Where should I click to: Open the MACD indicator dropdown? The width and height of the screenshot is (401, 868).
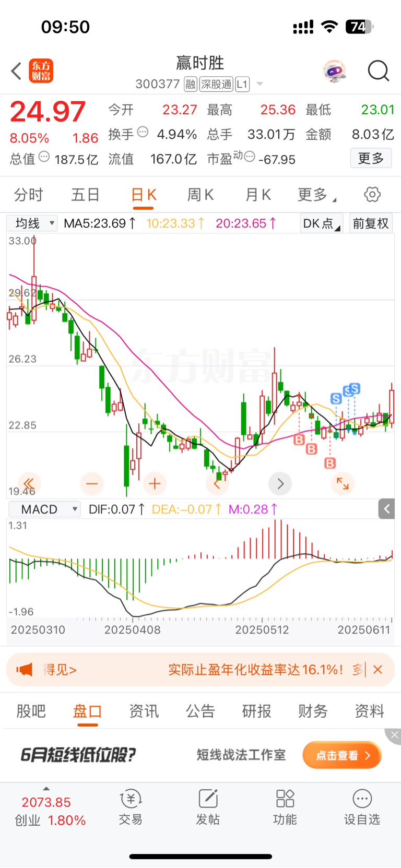point(44,509)
